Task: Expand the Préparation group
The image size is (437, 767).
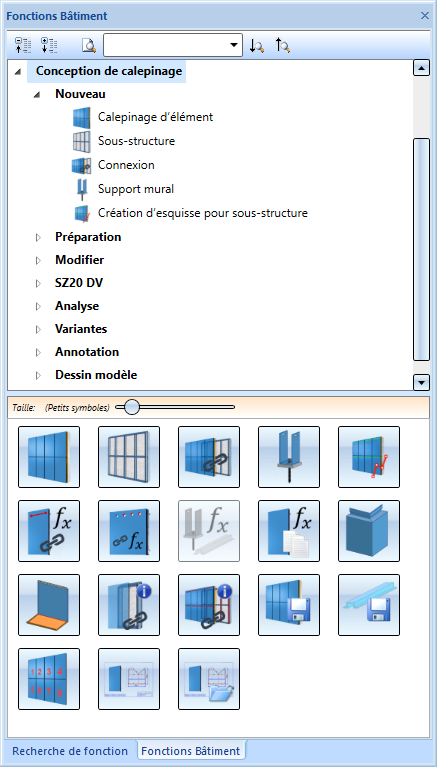Action: pyautogui.click(x=39, y=237)
